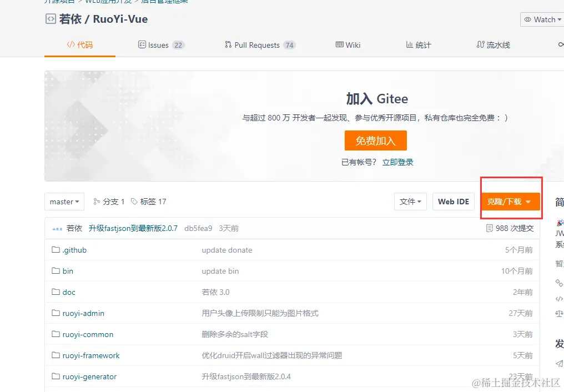
Task: Click commit message 删除多余的salt字段
Action: click(235, 334)
